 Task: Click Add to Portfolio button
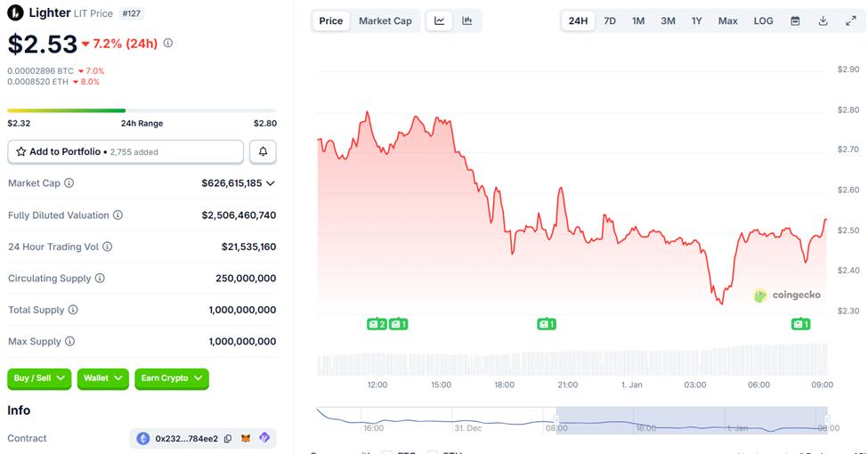pyautogui.click(x=126, y=152)
